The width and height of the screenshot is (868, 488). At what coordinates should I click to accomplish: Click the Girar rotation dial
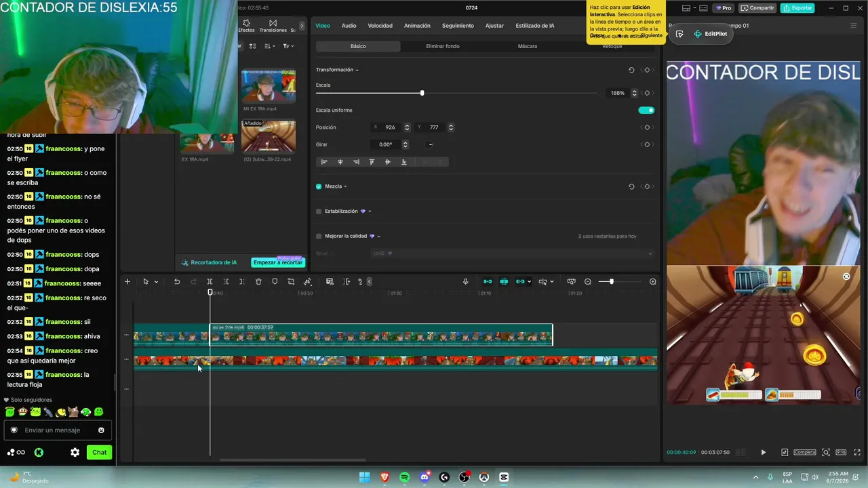[x=430, y=144]
